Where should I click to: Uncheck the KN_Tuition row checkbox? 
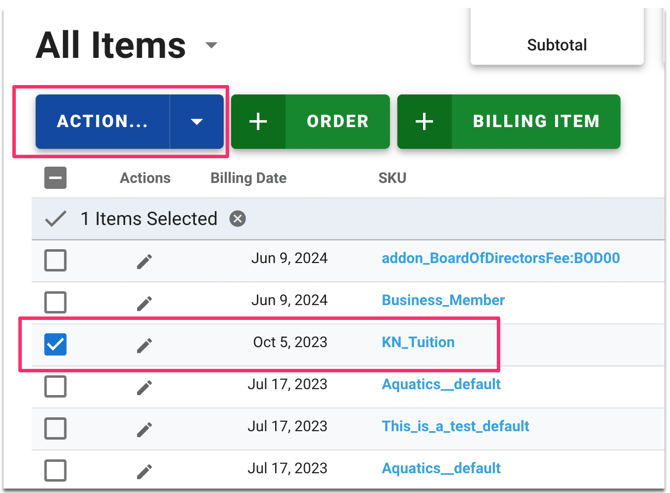[x=56, y=344]
